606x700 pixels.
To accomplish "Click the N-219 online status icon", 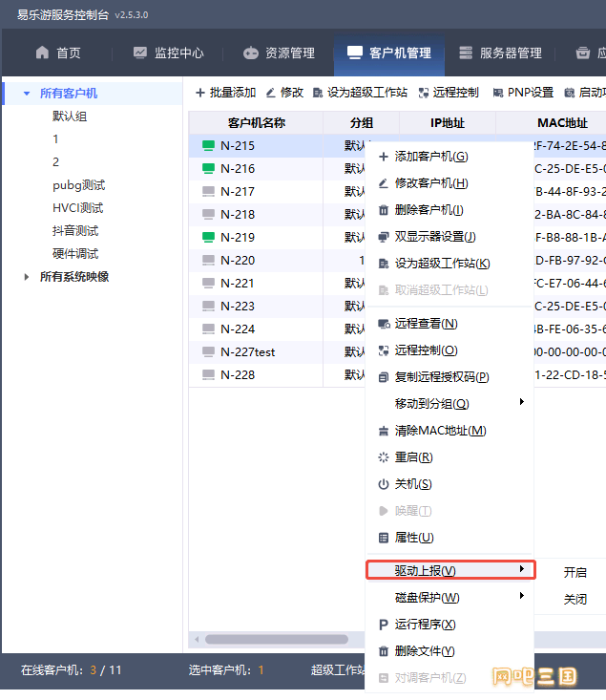I will 208,238.
